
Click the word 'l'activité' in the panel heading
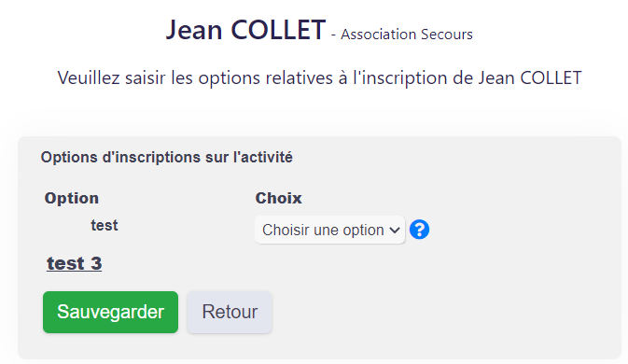tap(263, 158)
